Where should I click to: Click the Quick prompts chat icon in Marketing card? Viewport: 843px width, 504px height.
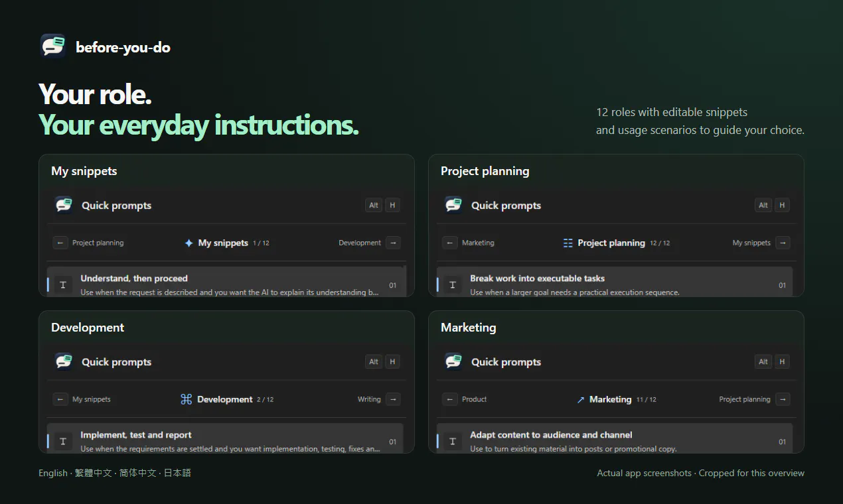click(454, 361)
